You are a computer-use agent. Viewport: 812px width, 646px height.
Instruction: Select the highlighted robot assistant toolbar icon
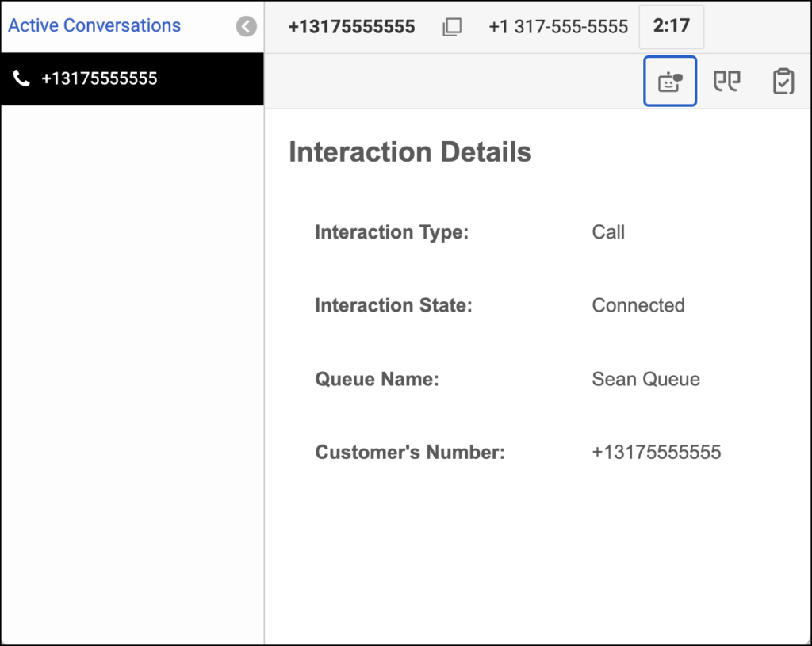click(x=669, y=80)
